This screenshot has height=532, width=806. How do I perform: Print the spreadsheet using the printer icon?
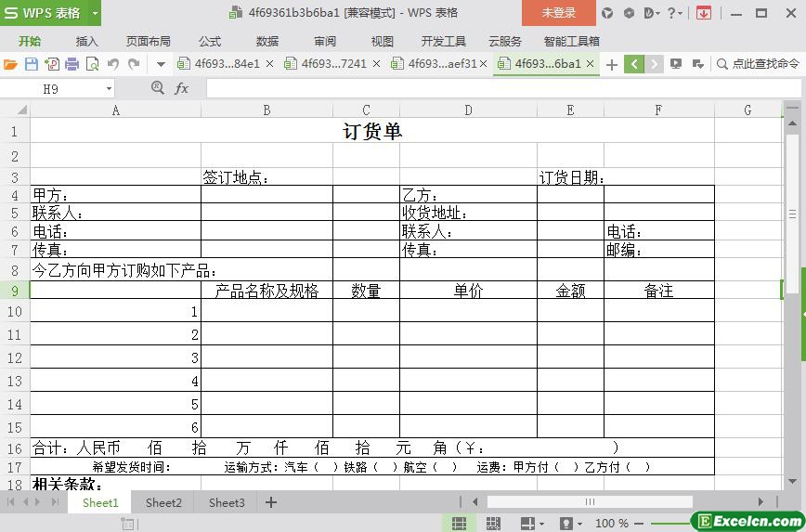[72, 64]
